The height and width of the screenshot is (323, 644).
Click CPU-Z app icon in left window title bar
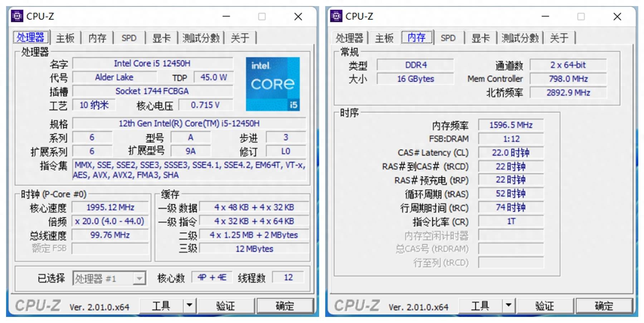click(17, 16)
